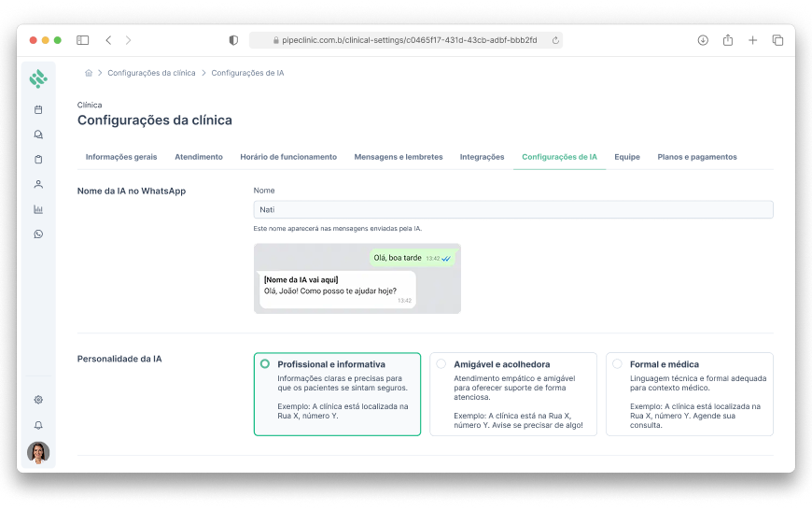Open the 'Mensagens e lembretes' tab
This screenshot has height=510, width=812.
coord(399,157)
